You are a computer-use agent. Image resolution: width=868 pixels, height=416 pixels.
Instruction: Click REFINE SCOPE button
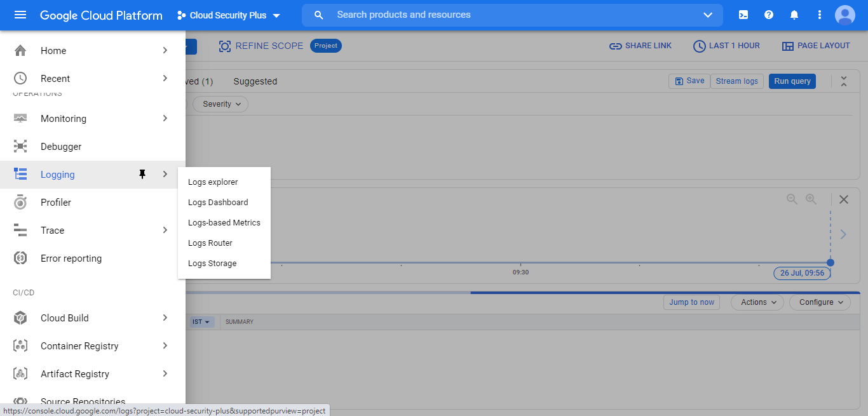coord(261,46)
